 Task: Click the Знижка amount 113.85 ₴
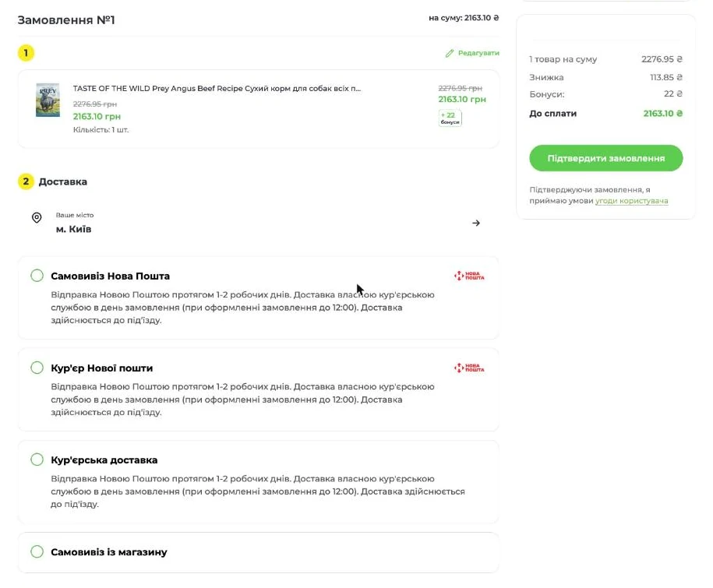click(666, 77)
